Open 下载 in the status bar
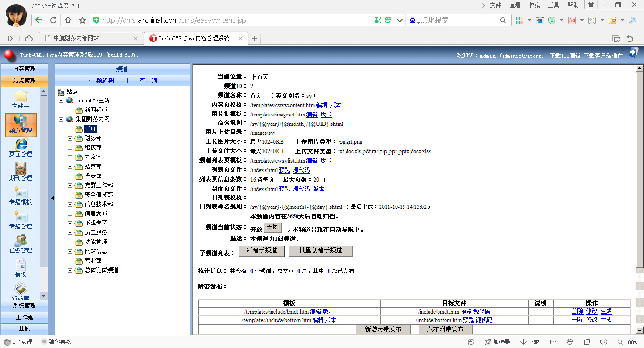 point(530,342)
